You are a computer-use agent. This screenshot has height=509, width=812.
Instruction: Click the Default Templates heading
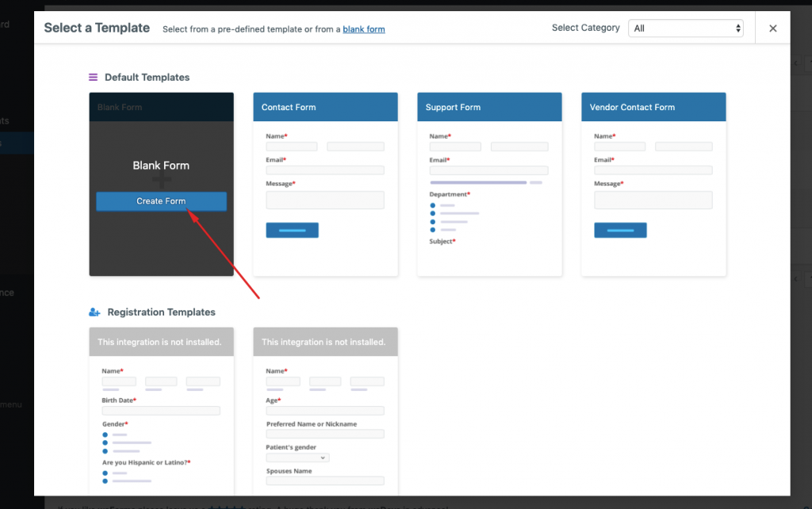147,77
